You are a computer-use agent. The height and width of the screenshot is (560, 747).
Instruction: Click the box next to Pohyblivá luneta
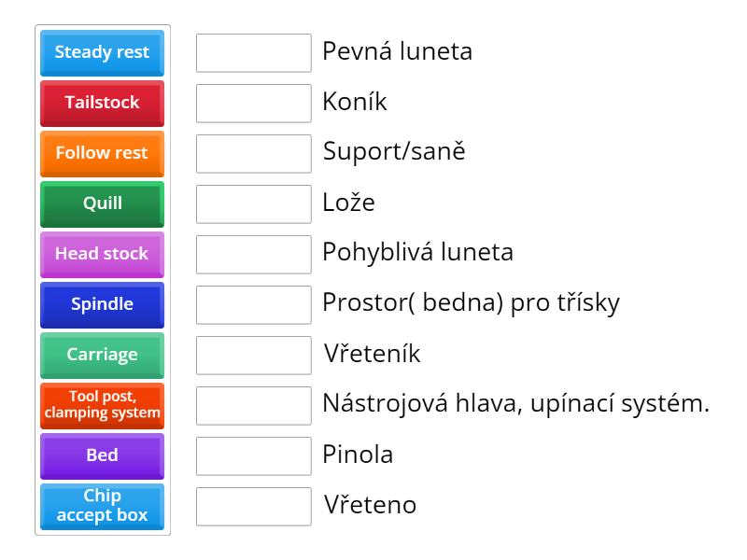coord(254,254)
